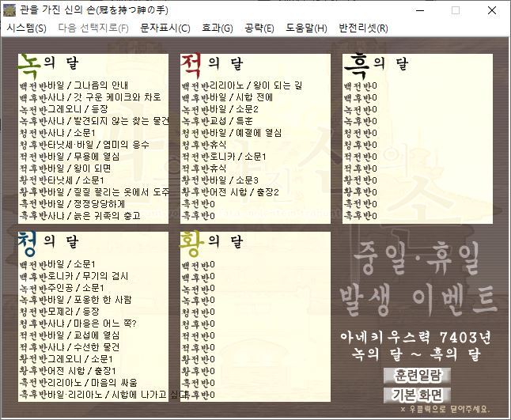511x420 pixels.
Task: Select 녹전반주인공 / 소문1
Action: point(61,288)
